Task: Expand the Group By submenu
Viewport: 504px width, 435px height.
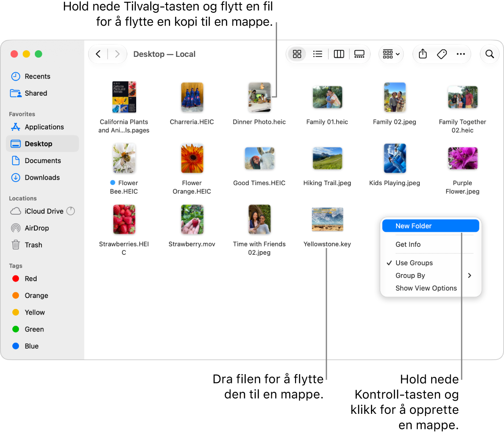Action: click(x=431, y=275)
